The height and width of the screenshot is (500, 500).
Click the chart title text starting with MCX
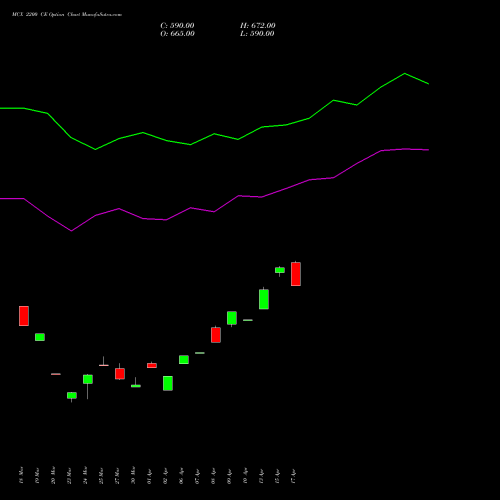click(x=67, y=15)
